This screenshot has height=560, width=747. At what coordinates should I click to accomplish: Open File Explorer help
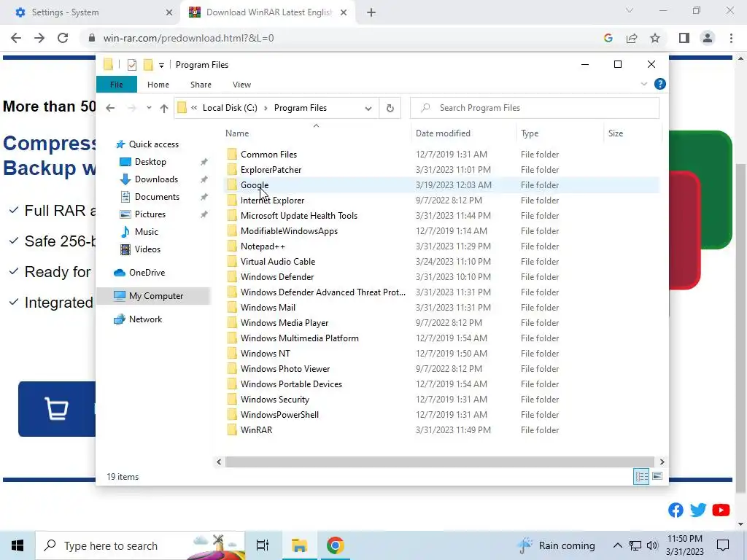point(659,85)
